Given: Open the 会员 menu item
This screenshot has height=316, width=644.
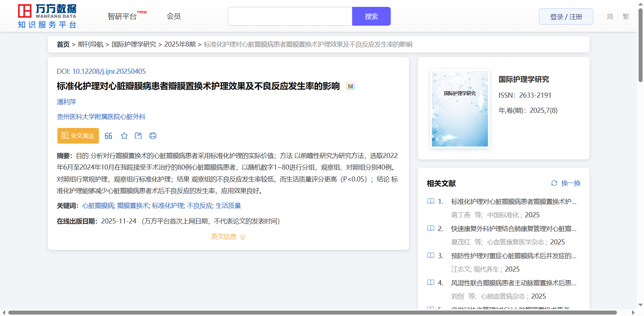Looking at the screenshot, I should click(174, 16).
